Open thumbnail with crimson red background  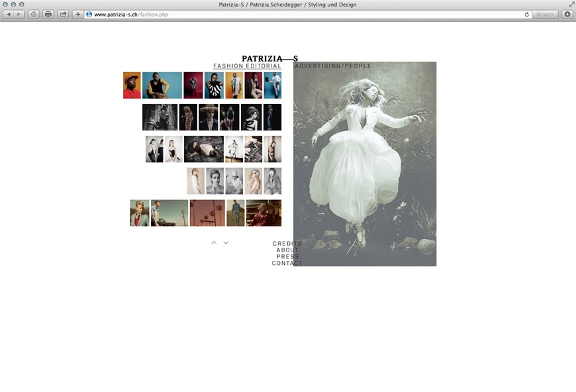coord(193,85)
